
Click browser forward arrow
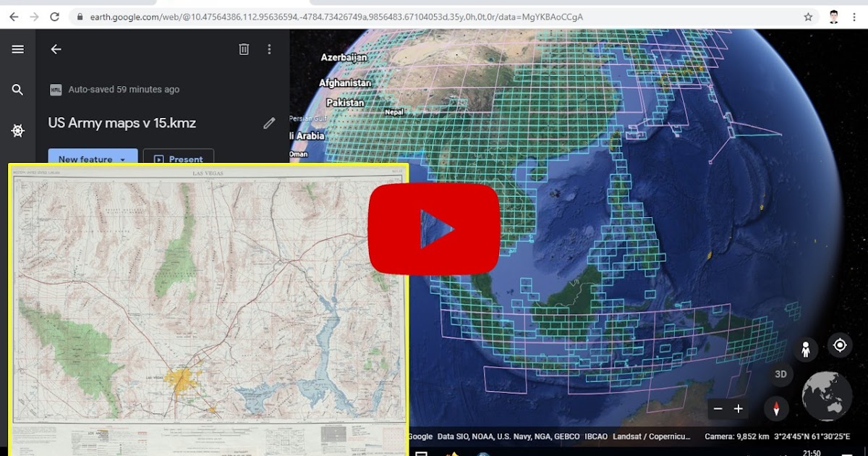[33, 16]
